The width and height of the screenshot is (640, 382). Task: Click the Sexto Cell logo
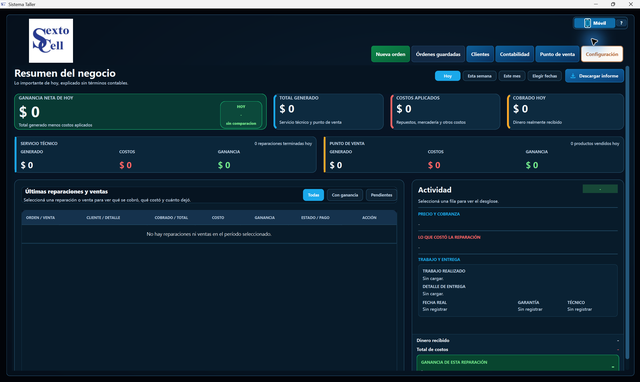tap(51, 40)
